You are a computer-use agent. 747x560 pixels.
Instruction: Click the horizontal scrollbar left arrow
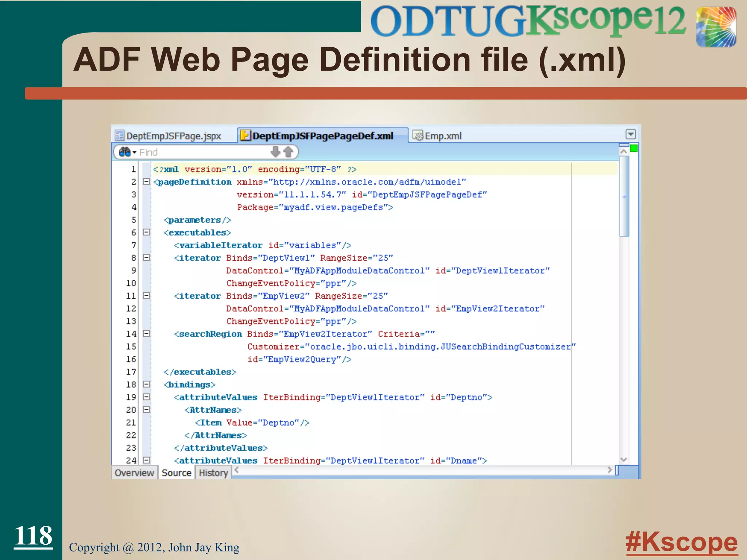click(237, 470)
